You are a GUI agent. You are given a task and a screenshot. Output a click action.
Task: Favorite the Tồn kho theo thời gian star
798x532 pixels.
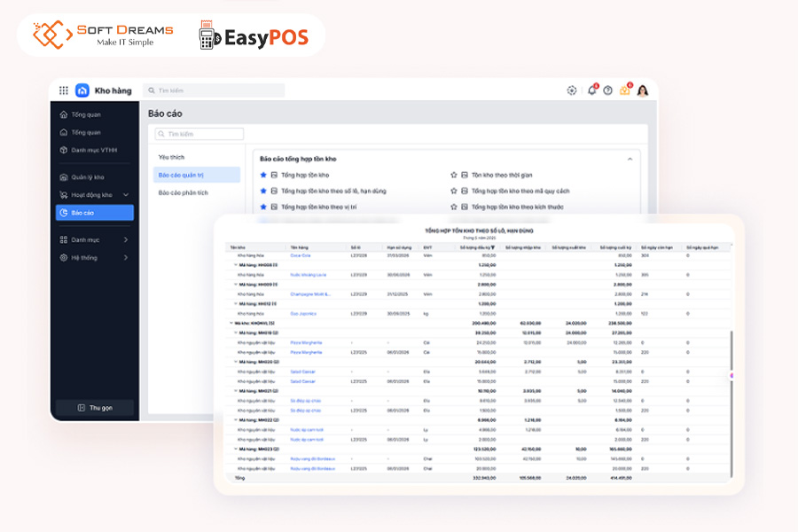click(x=454, y=176)
